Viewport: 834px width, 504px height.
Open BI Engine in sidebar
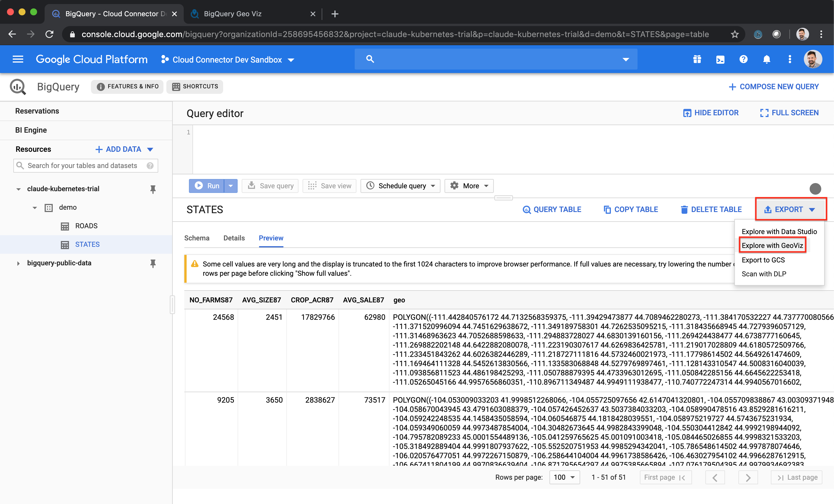point(31,130)
